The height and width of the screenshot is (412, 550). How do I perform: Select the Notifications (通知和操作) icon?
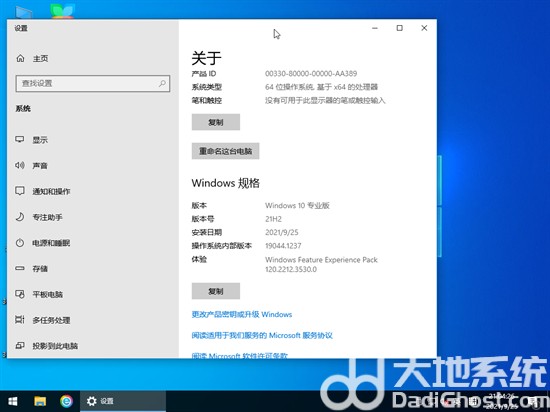coord(20,191)
